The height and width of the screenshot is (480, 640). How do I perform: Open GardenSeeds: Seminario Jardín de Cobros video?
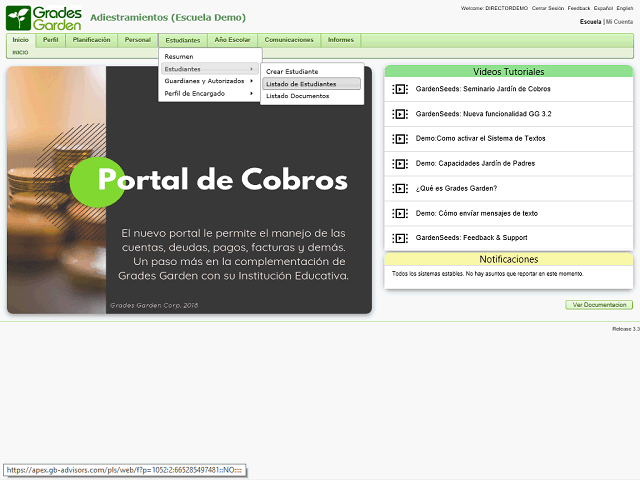click(x=483, y=89)
